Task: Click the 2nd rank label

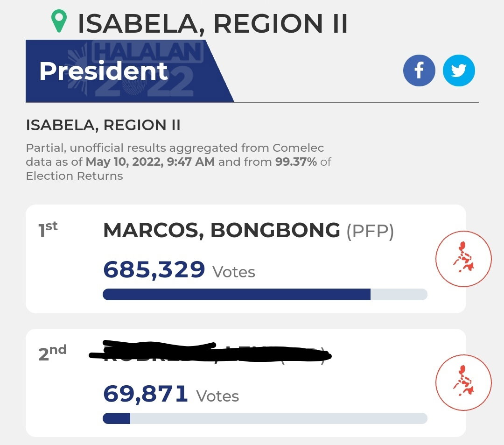Action: coord(52,353)
